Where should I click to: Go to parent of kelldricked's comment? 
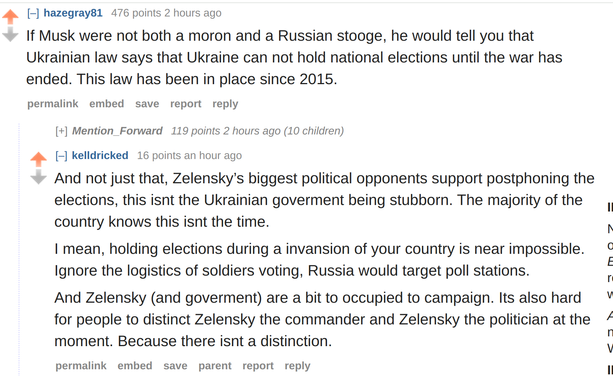tap(215, 366)
